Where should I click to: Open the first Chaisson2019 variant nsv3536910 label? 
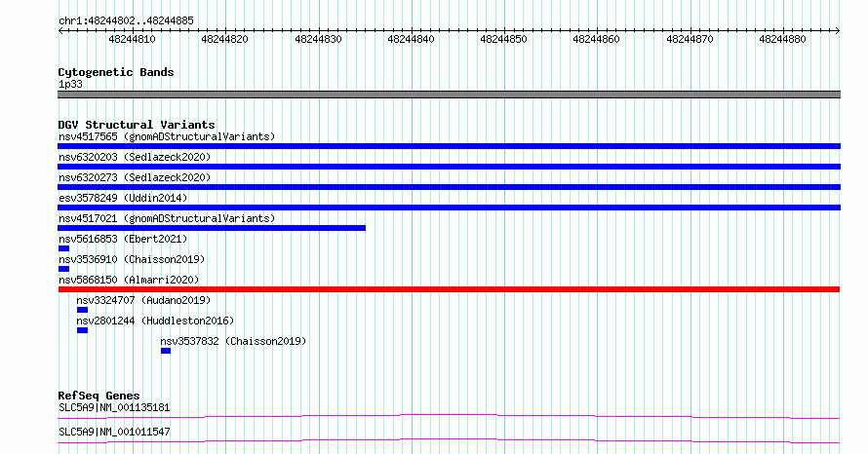pyautogui.click(x=132, y=259)
